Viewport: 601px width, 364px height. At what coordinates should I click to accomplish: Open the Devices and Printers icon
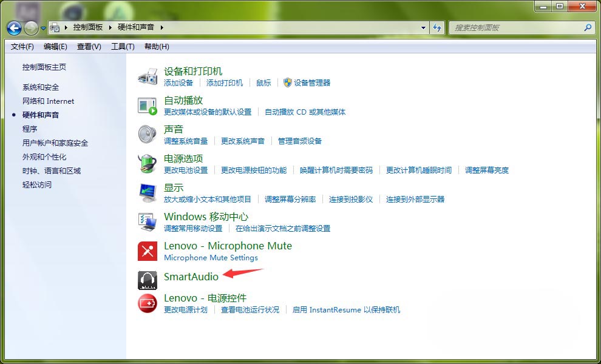[148, 76]
